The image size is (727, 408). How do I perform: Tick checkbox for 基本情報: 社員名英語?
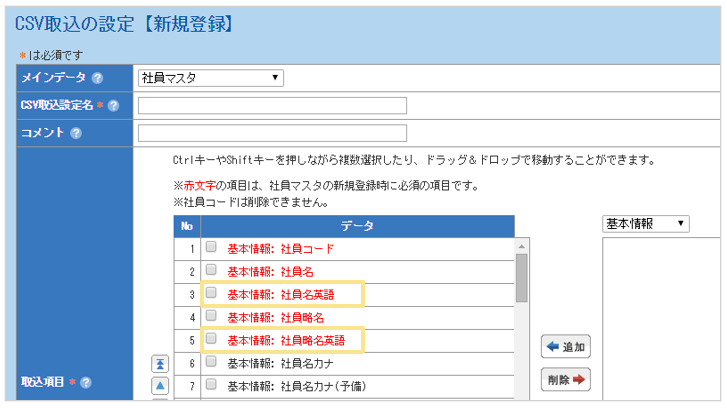(211, 293)
